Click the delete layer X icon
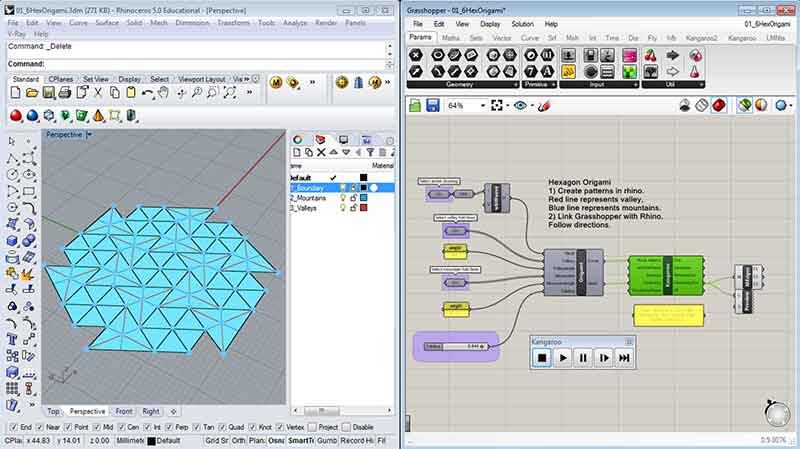This screenshot has height=449, width=800. (x=321, y=153)
